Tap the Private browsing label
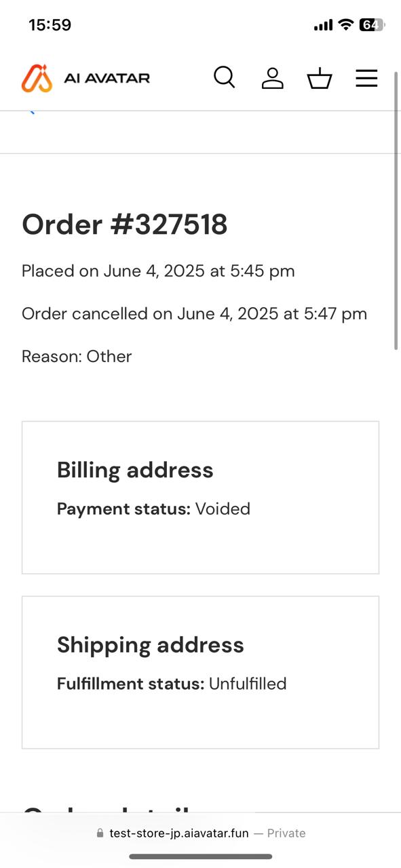Screen dimensions: 401x868 (286, 833)
